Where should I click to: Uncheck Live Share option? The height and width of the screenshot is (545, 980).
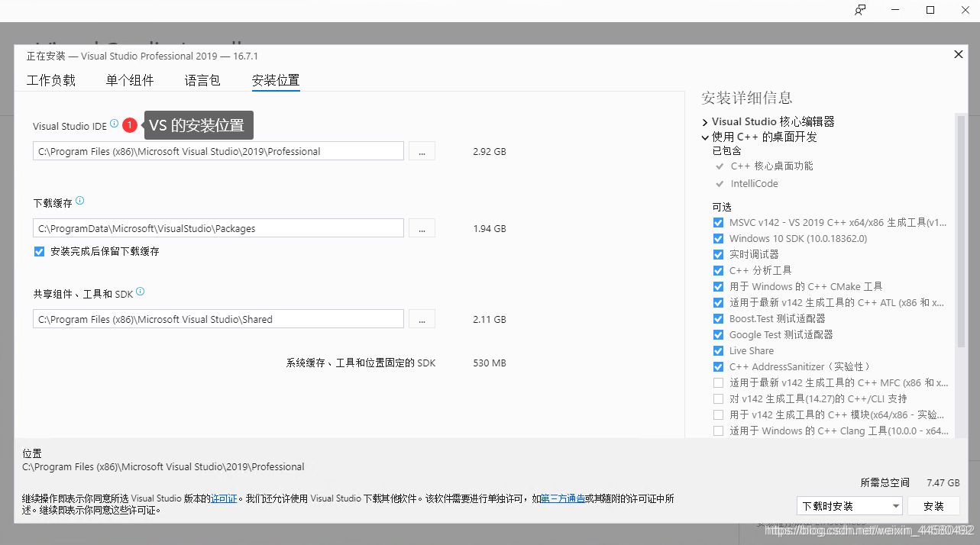pyautogui.click(x=718, y=351)
